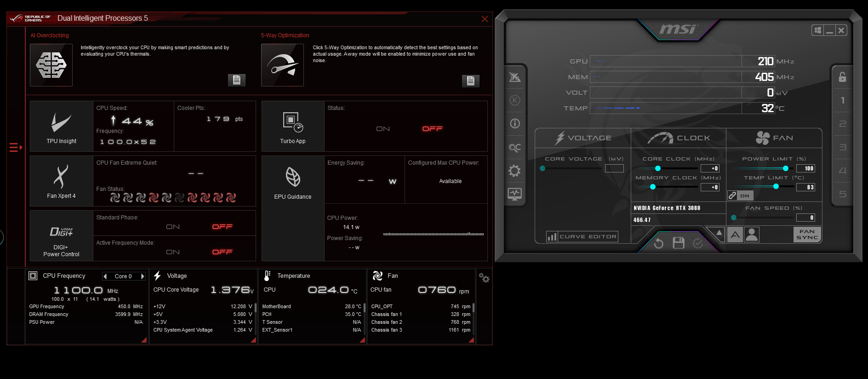Click Core Voltage value field
This screenshot has height=379, width=868.
(x=614, y=168)
